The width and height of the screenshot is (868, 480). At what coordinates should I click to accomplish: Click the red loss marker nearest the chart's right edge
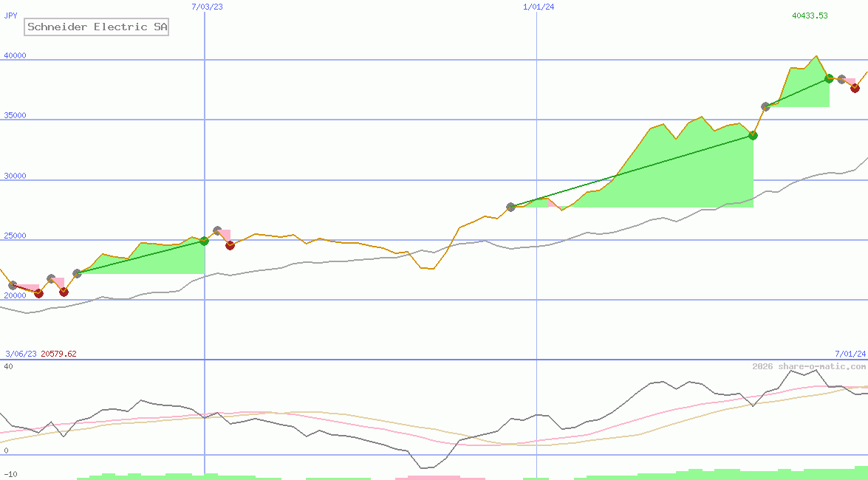855,88
